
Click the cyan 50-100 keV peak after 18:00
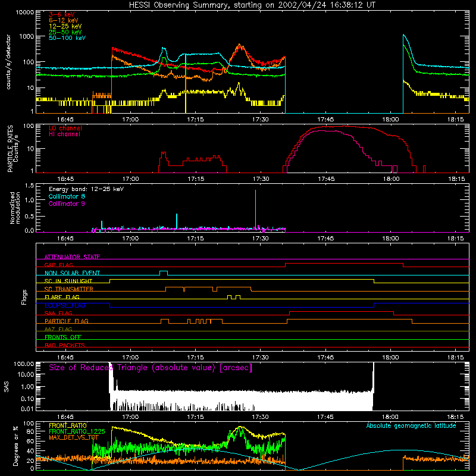(403, 35)
